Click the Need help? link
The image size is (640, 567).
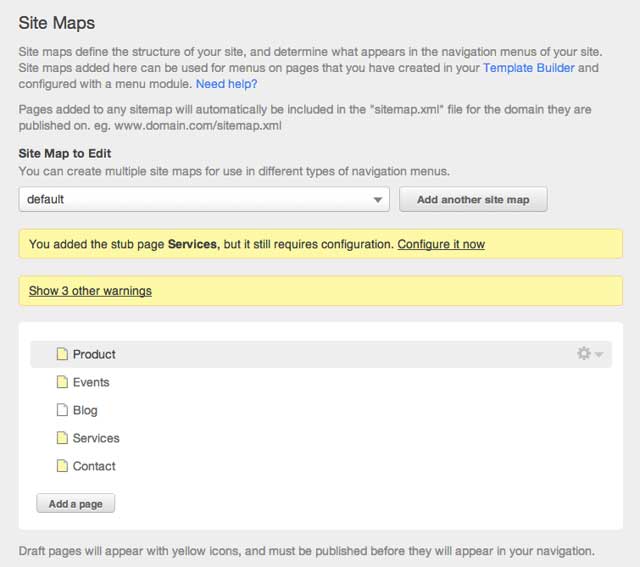(x=226, y=84)
